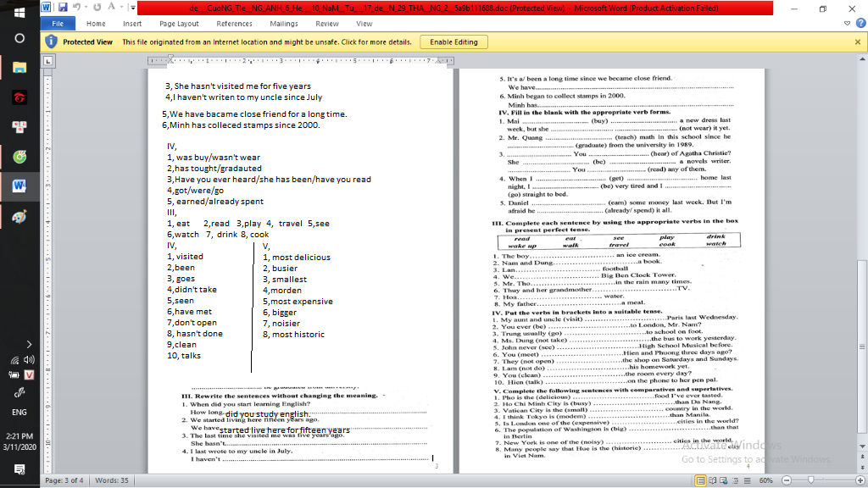Open the Action Center notifications icon

(19, 469)
